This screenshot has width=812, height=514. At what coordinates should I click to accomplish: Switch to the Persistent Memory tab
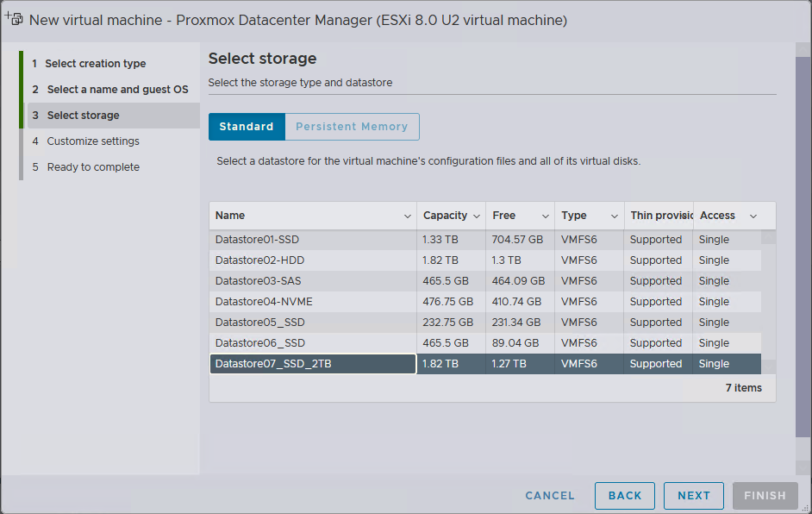coord(352,127)
